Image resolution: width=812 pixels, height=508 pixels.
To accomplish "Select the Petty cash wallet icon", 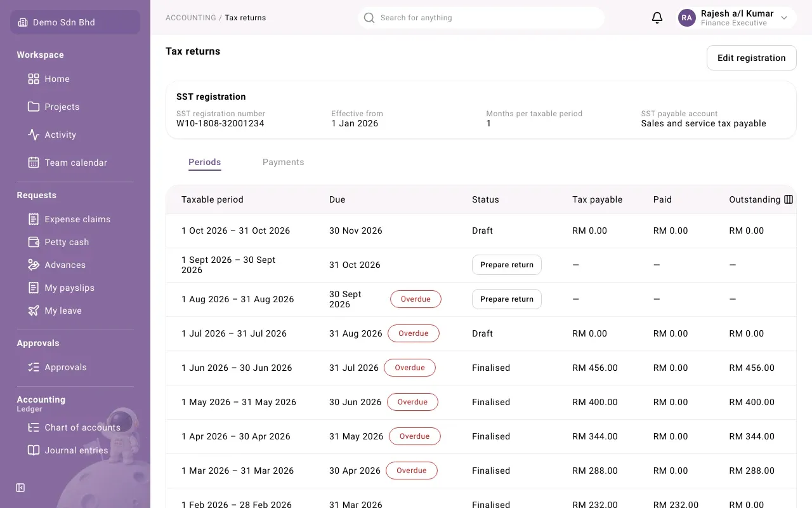I will click(x=34, y=242).
